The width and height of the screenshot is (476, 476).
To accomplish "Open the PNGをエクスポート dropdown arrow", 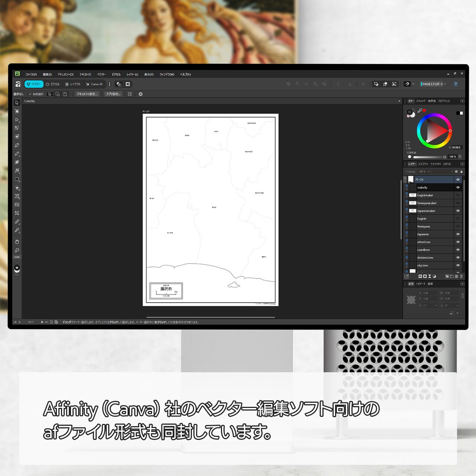I will click(x=445, y=84).
